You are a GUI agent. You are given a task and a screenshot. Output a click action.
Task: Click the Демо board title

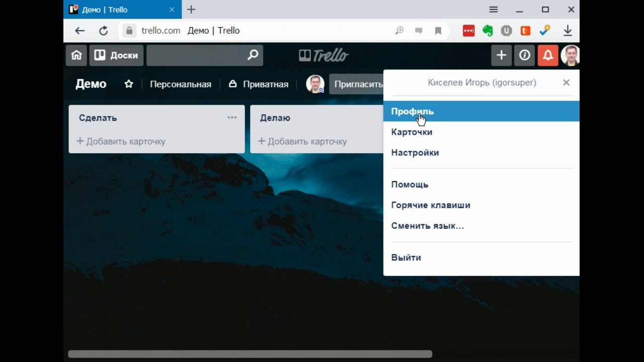[x=91, y=84]
